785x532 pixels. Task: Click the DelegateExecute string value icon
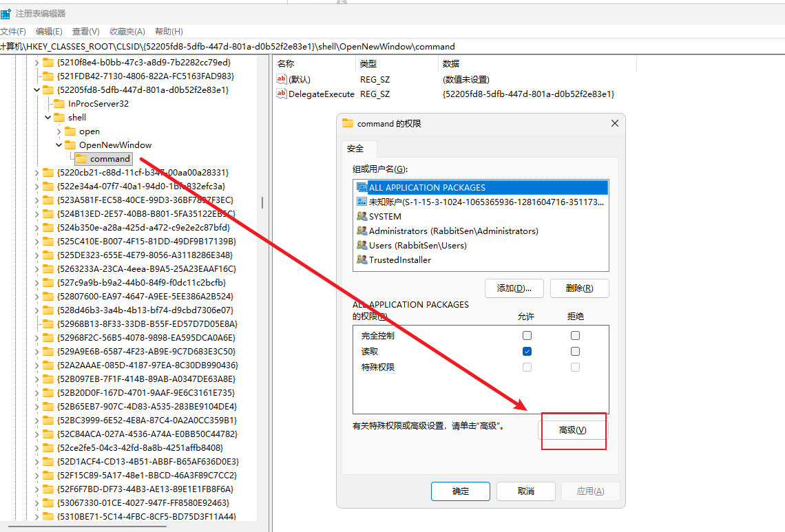pos(282,94)
